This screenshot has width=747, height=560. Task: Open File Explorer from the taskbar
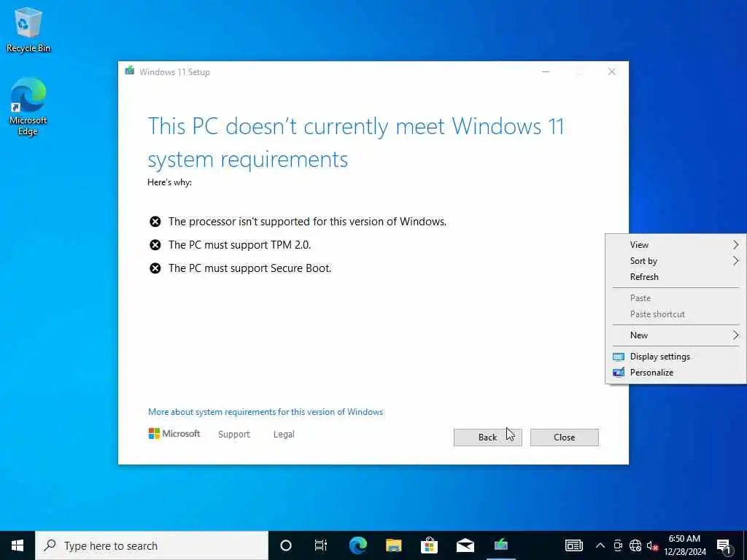(x=393, y=545)
